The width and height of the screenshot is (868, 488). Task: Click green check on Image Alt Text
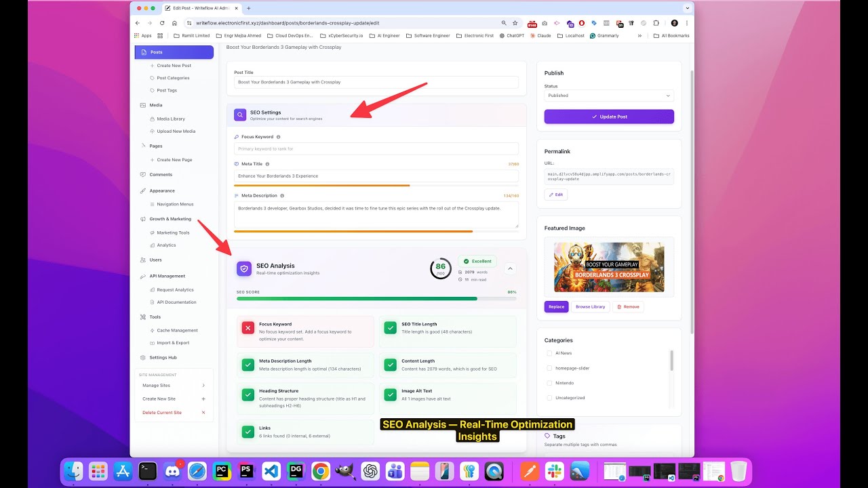390,394
